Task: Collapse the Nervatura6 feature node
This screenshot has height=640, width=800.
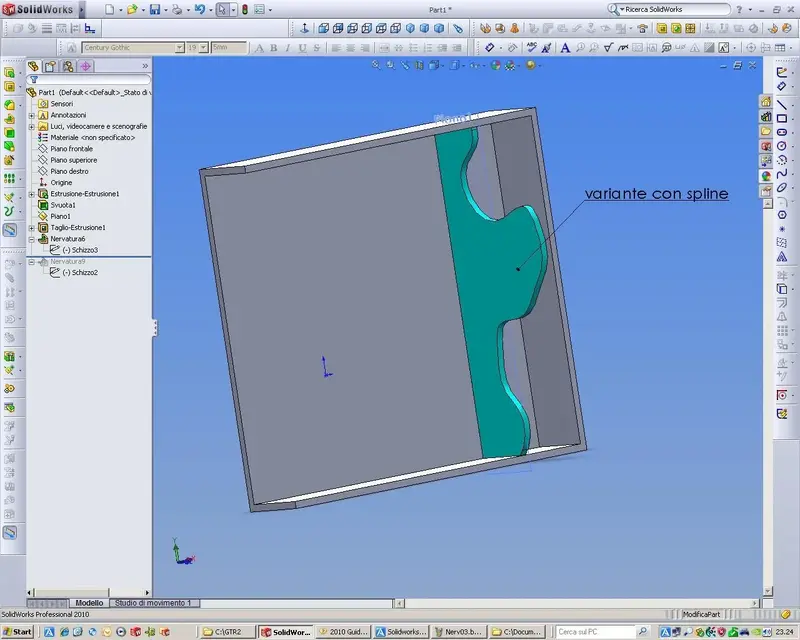Action: click(32, 239)
